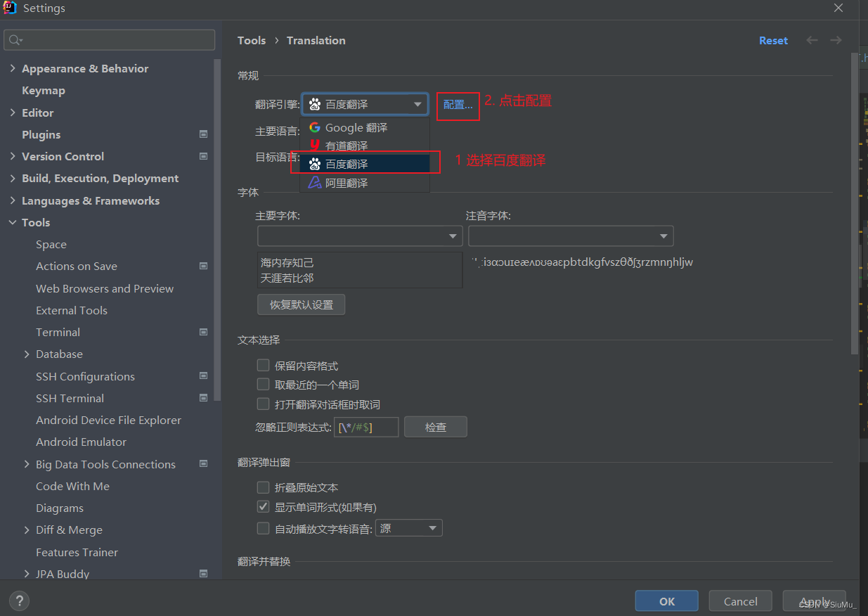
Task: Select 百度翻译 in the dropdown list
Action: click(365, 164)
